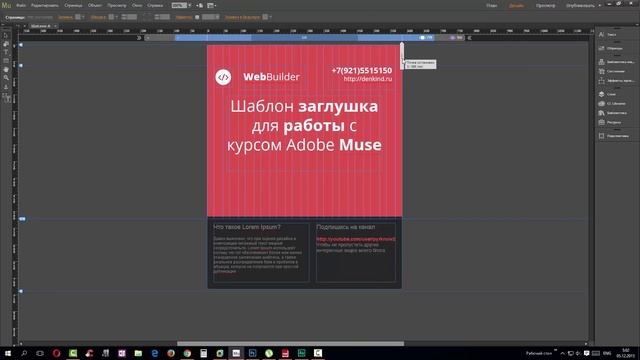Screen dimensions: 640x360
Task: Click the header guide handle on left ruler
Action: 21,65
